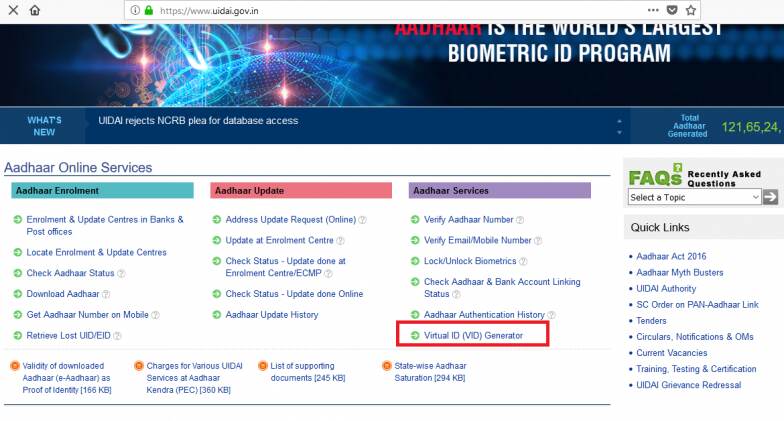Open Lock/Unlock Biometrics link
This screenshot has width=784, height=421.
470,261
